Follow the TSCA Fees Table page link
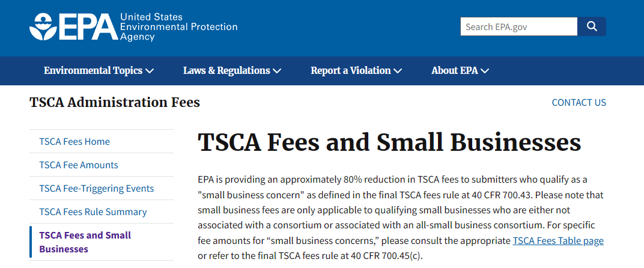644x268 pixels. [557, 241]
